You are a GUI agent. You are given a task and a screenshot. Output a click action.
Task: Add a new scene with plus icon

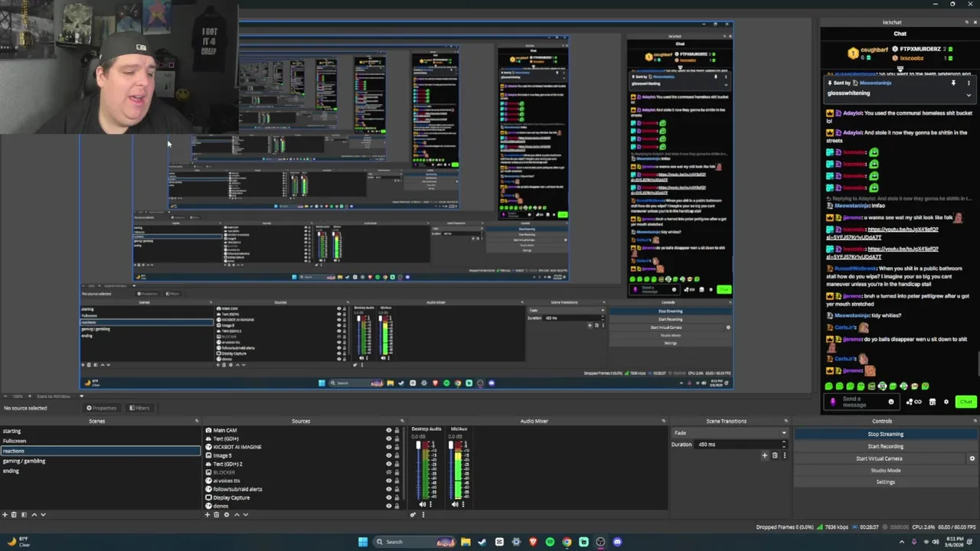pos(5,514)
